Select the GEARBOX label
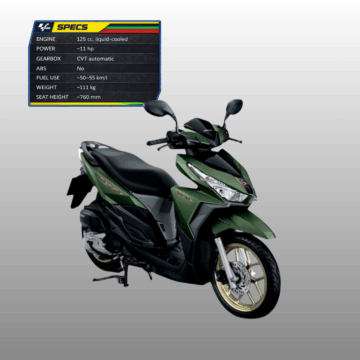The height and width of the screenshot is (360, 360). coord(48,59)
